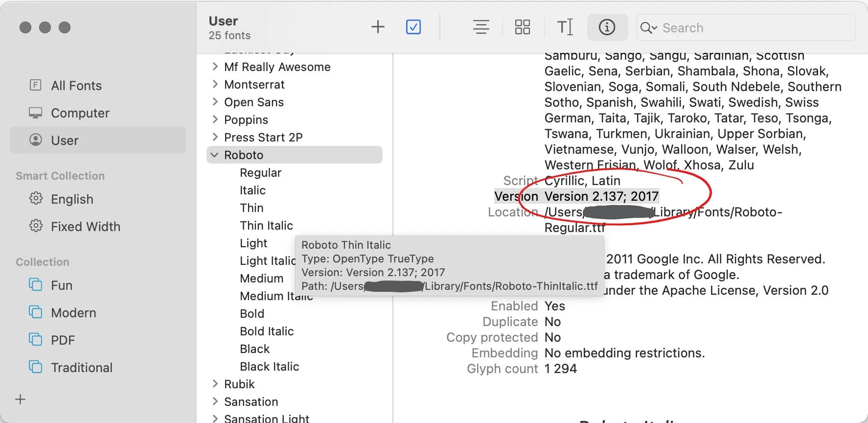Select User fonts in sidebar
The height and width of the screenshot is (423, 868).
98,141
